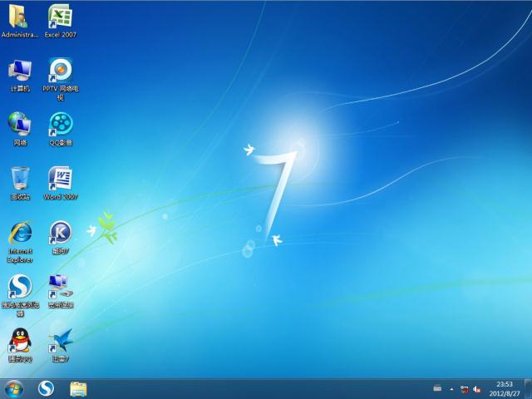The width and height of the screenshot is (532, 399).
Task: Open the input method keyboard tray icon
Action: (438, 388)
